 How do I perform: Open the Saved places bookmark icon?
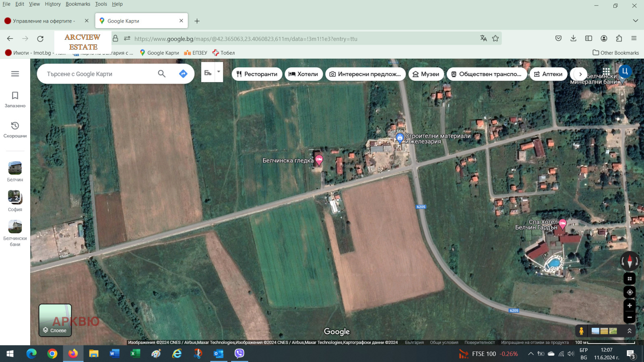click(15, 96)
